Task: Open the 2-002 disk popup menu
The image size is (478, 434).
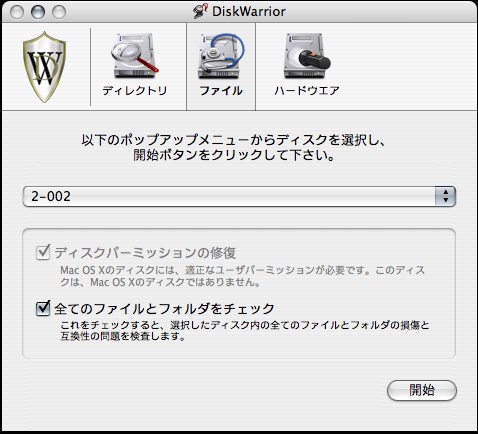Action: [x=239, y=196]
